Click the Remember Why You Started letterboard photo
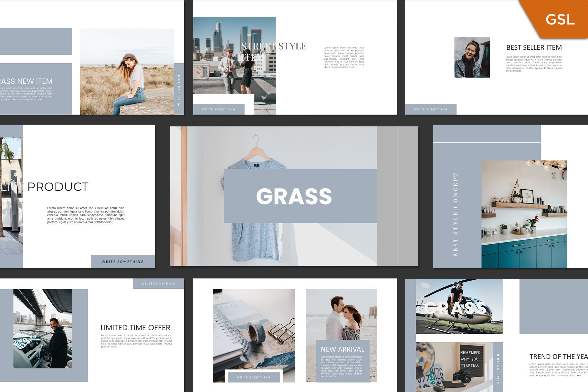 coord(454,366)
